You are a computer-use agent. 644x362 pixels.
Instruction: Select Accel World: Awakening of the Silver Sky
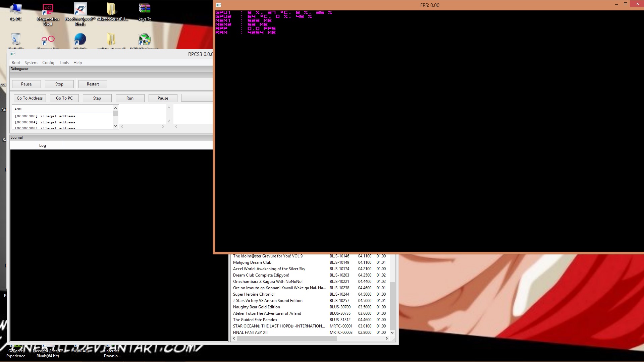coord(310,269)
